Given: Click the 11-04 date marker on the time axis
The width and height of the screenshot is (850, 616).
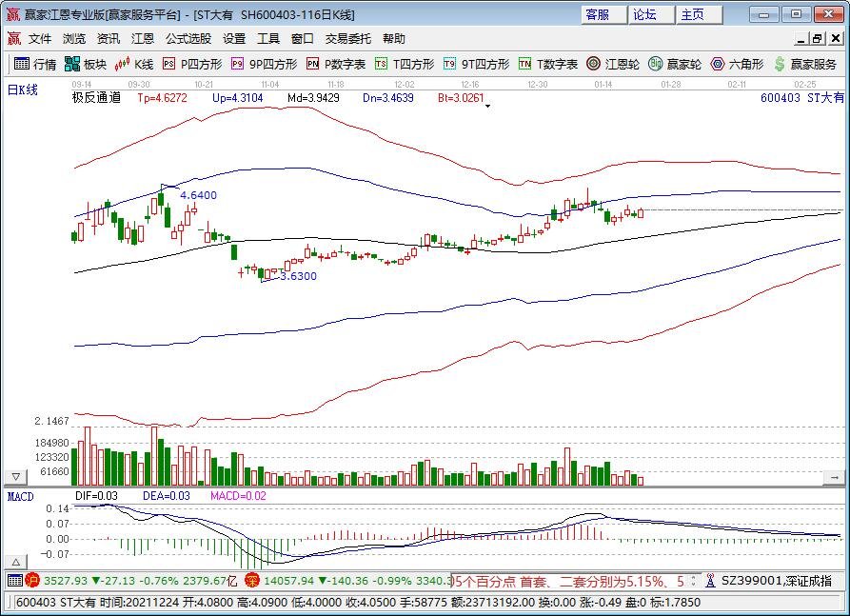Looking at the screenshot, I should coord(270,85).
